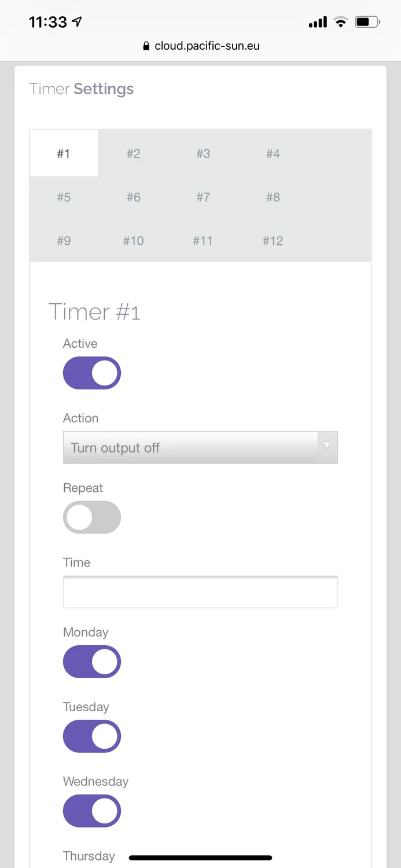
Task: Tap the Wi-Fi status icon
Action: pyautogui.click(x=341, y=23)
